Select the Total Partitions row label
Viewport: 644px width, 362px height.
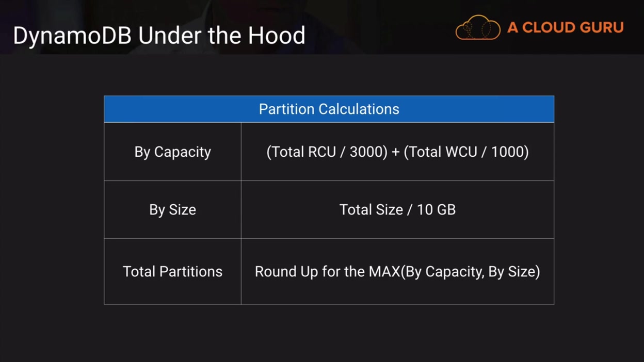pyautogui.click(x=172, y=272)
